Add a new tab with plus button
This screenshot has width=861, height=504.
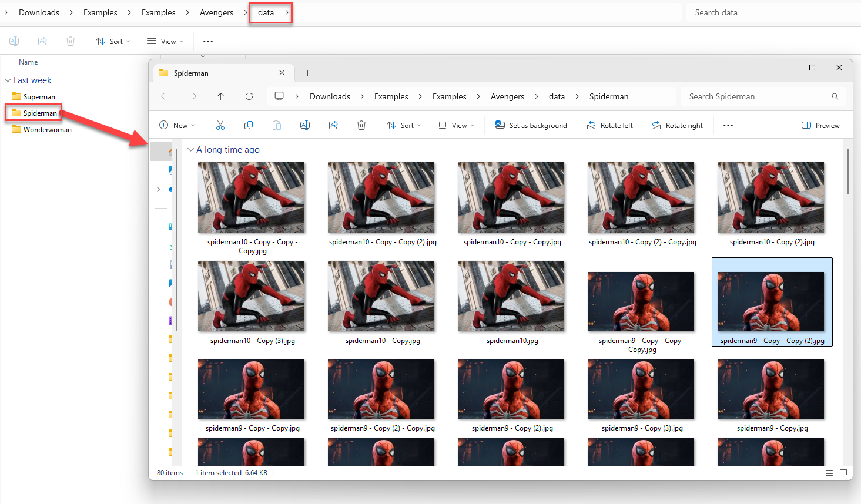[307, 73]
